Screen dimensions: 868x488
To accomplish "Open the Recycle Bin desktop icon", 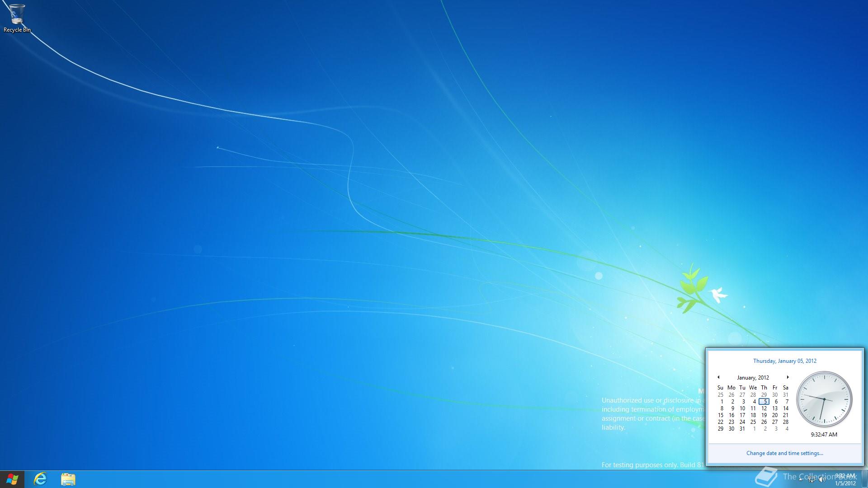I will pos(17,18).
